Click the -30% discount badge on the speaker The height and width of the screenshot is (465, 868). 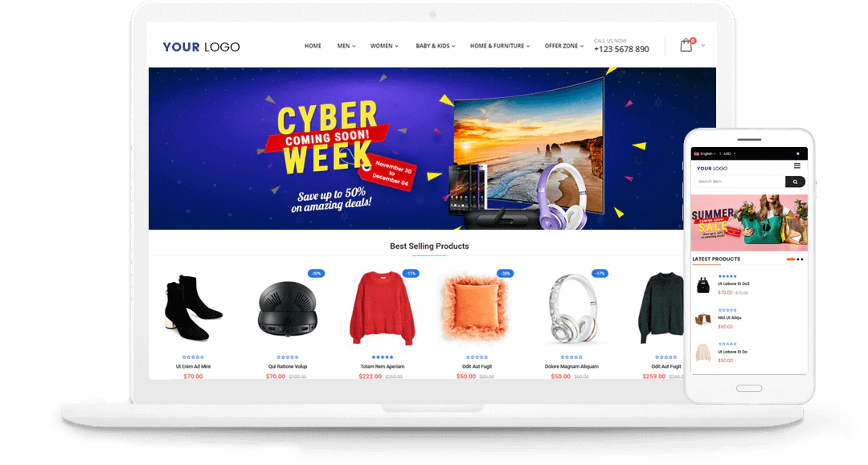click(316, 273)
